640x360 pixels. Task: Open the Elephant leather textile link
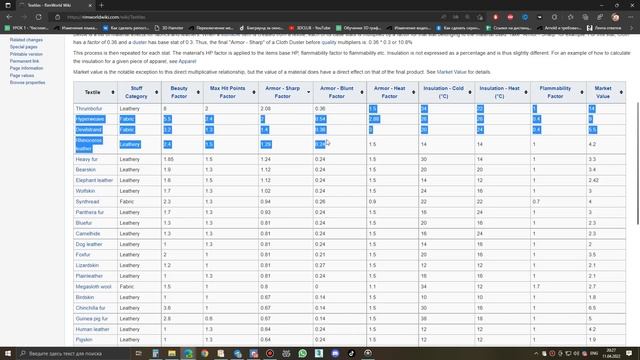click(94, 180)
